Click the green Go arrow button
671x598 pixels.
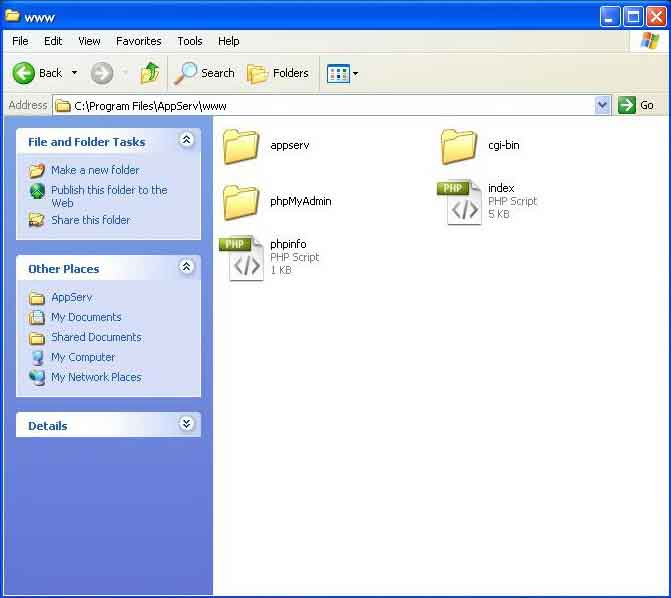(x=627, y=105)
